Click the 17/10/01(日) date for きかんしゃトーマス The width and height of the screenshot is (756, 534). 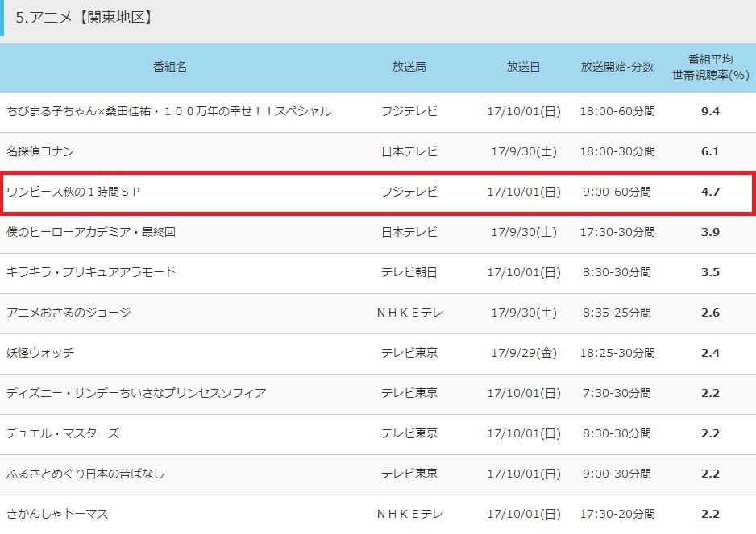pyautogui.click(x=524, y=514)
